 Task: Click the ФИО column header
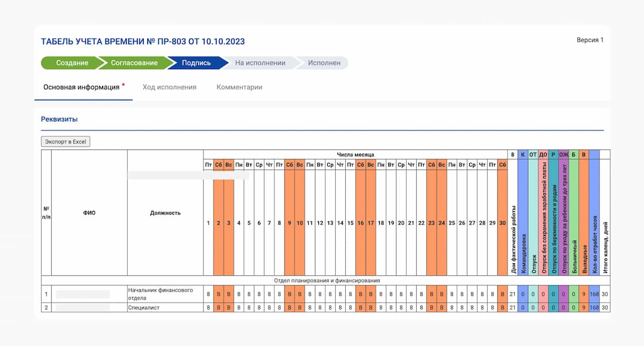pos(89,213)
